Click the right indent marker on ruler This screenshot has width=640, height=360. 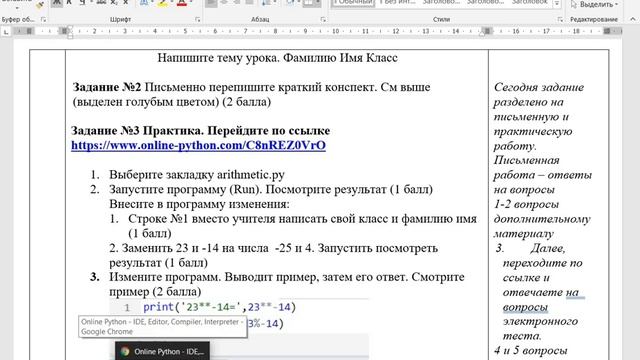tap(482, 33)
